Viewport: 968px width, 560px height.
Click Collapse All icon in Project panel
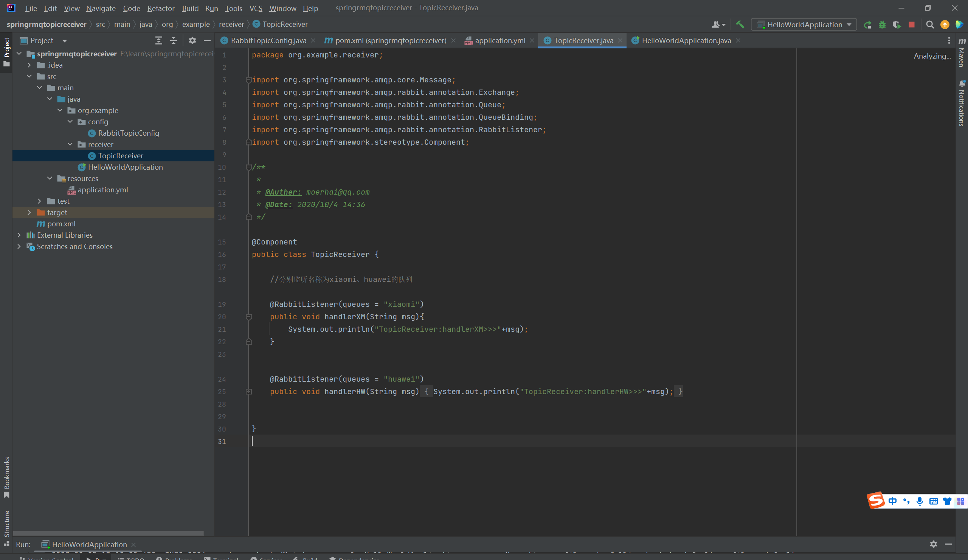tap(174, 40)
